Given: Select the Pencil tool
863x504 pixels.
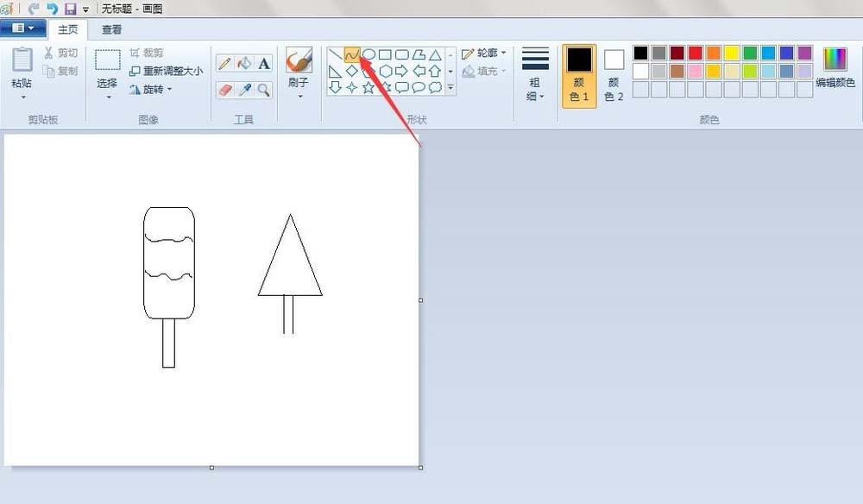Looking at the screenshot, I should click(x=224, y=63).
